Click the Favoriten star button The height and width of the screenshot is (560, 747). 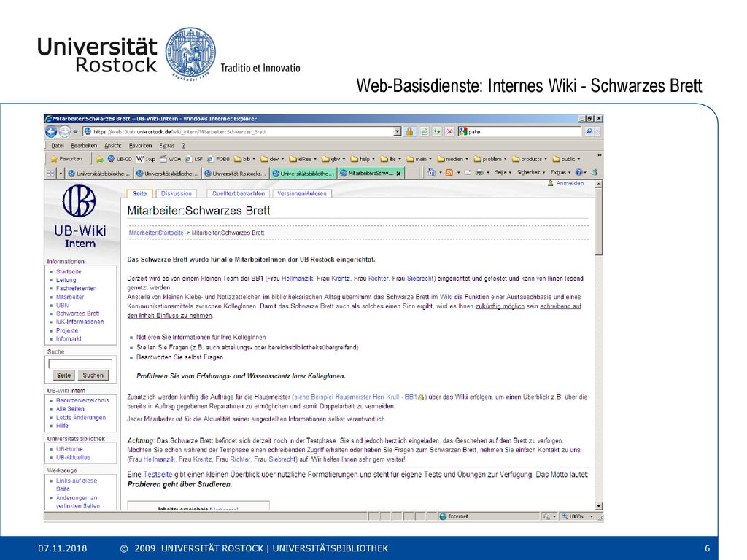pyautogui.click(x=66, y=159)
